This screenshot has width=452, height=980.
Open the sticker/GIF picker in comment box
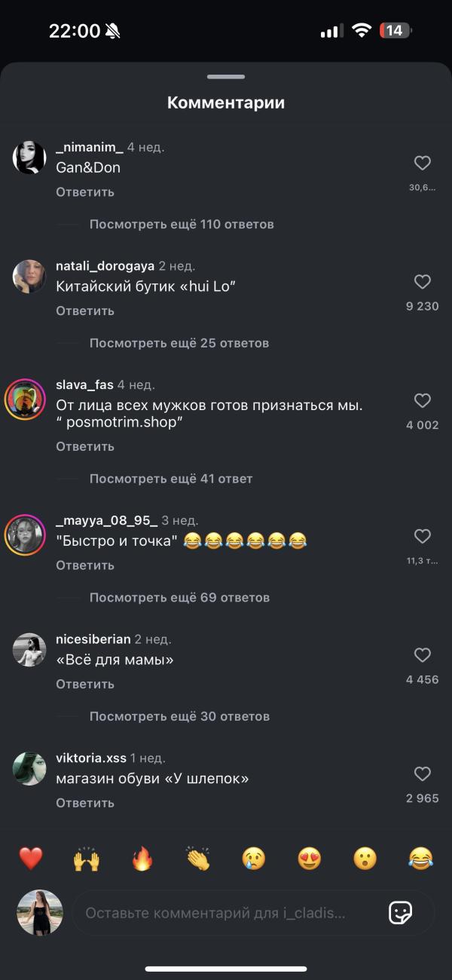pos(401,913)
